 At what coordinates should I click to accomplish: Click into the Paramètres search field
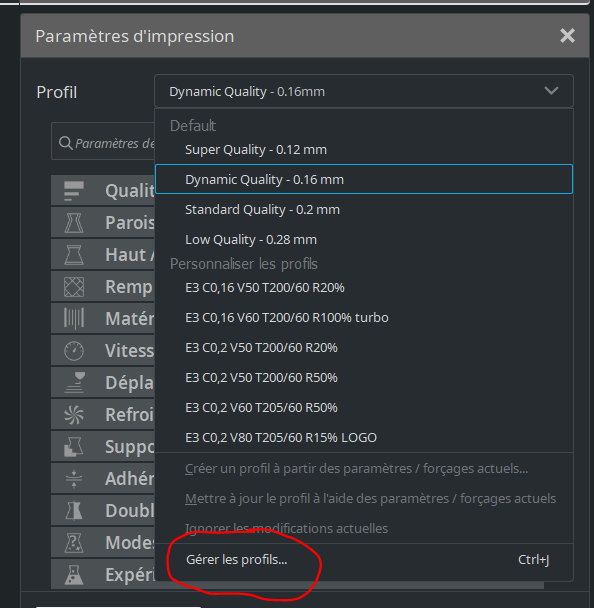pyautogui.click(x=103, y=141)
